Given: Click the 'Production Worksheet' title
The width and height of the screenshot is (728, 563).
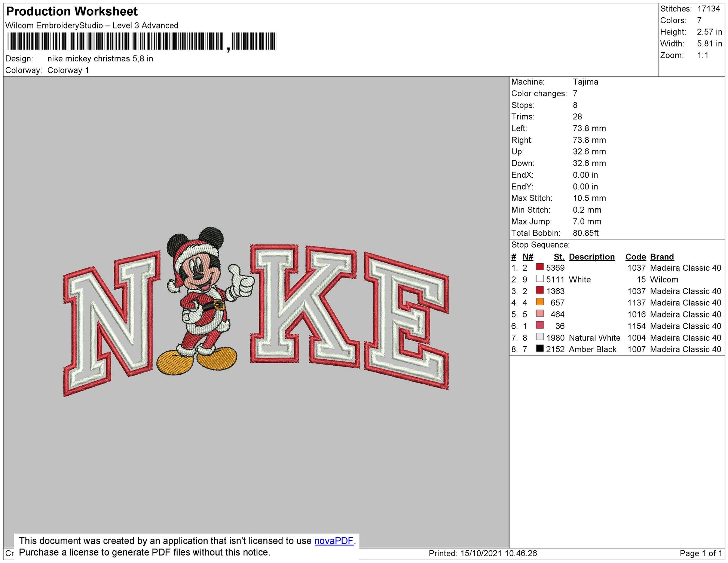Looking at the screenshot, I should 72,11.
